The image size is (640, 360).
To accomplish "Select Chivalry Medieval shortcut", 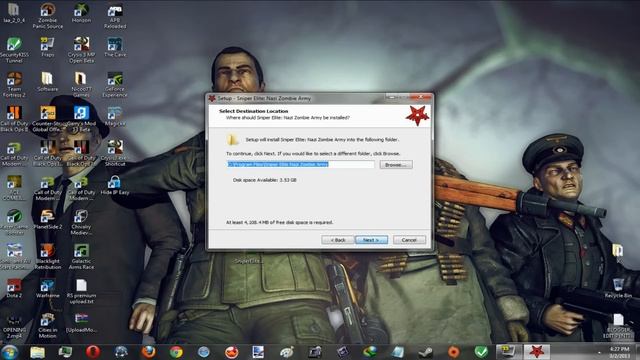I will (x=81, y=222).
